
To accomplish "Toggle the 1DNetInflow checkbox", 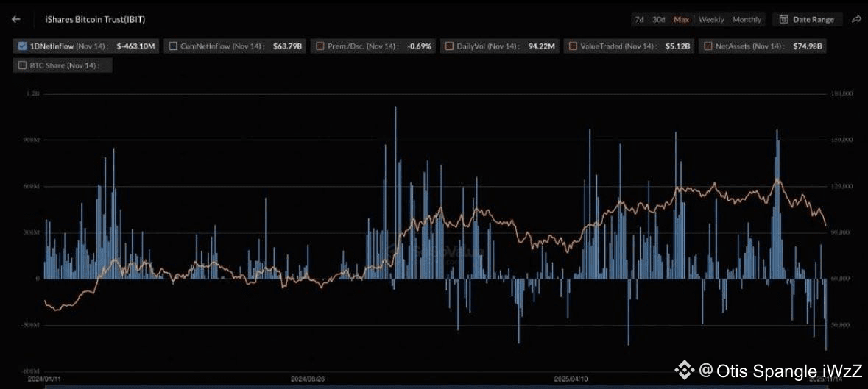I will tap(23, 46).
